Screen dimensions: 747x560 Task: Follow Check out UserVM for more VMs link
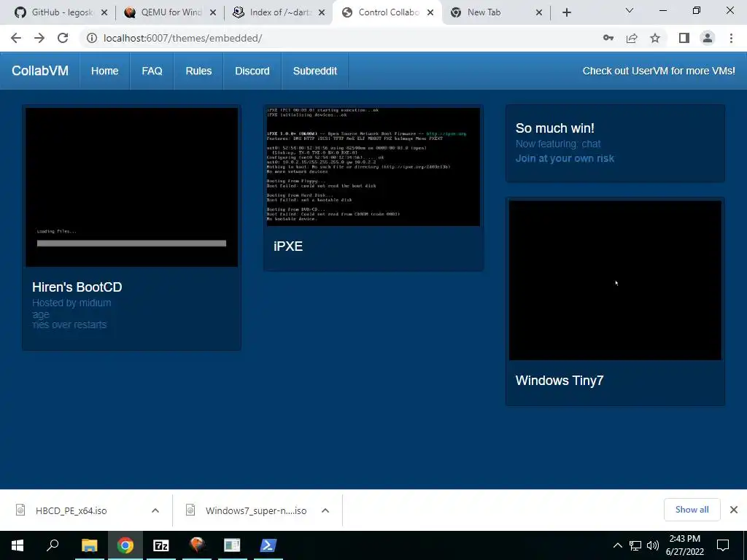tap(659, 71)
